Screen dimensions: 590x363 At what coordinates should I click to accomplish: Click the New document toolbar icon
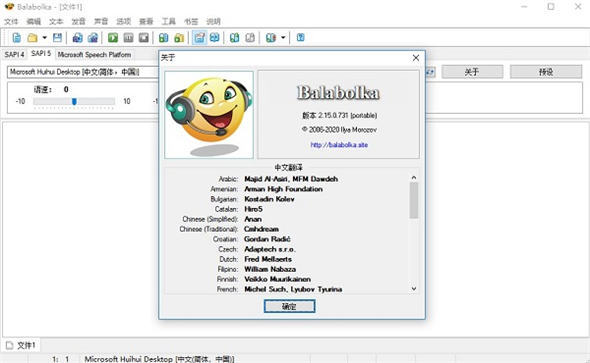17,38
